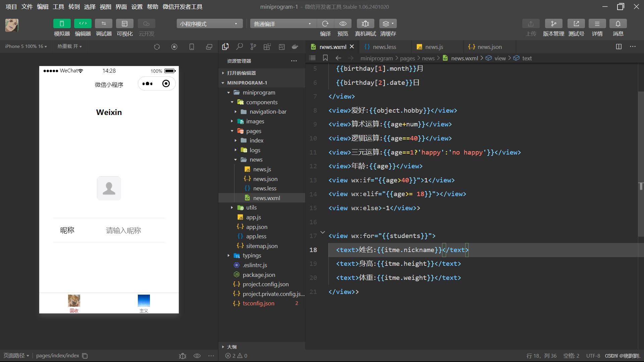Open news.json in file tree
Screen dimensions: 644x362
pos(265,179)
